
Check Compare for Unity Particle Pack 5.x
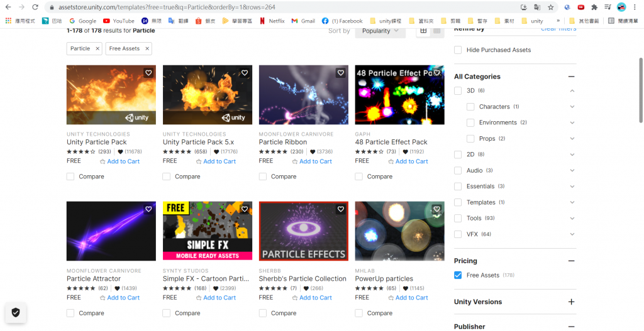(166, 176)
